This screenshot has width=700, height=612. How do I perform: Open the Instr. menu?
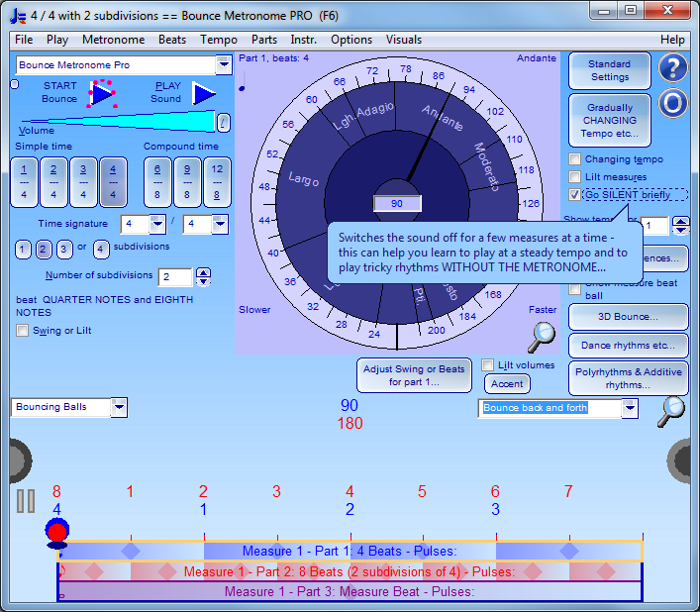[x=304, y=40]
